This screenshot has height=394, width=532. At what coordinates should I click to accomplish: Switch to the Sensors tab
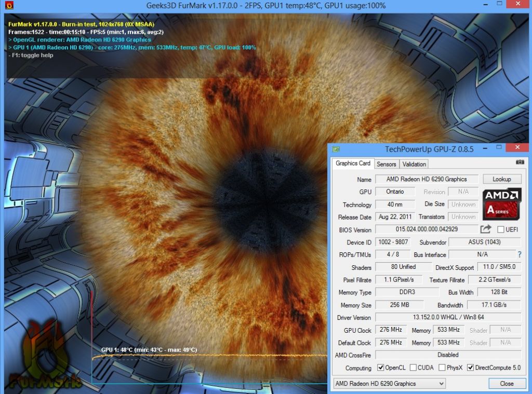(387, 164)
